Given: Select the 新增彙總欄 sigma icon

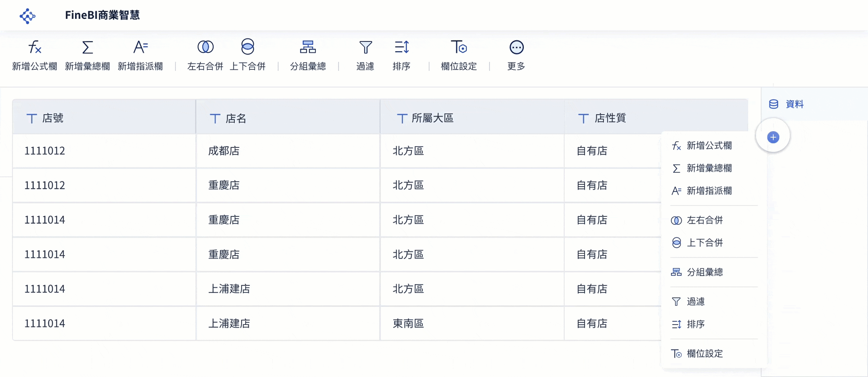Looking at the screenshot, I should click(x=87, y=47).
